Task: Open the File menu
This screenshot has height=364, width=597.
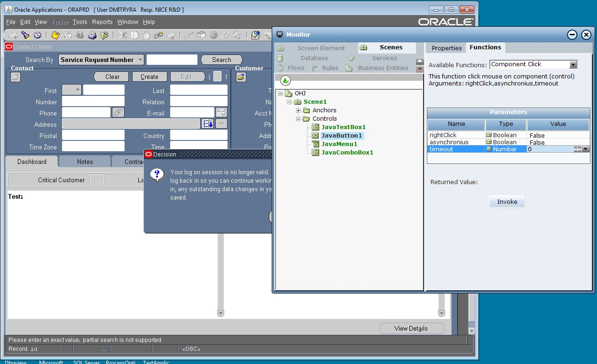Action: [x=10, y=22]
